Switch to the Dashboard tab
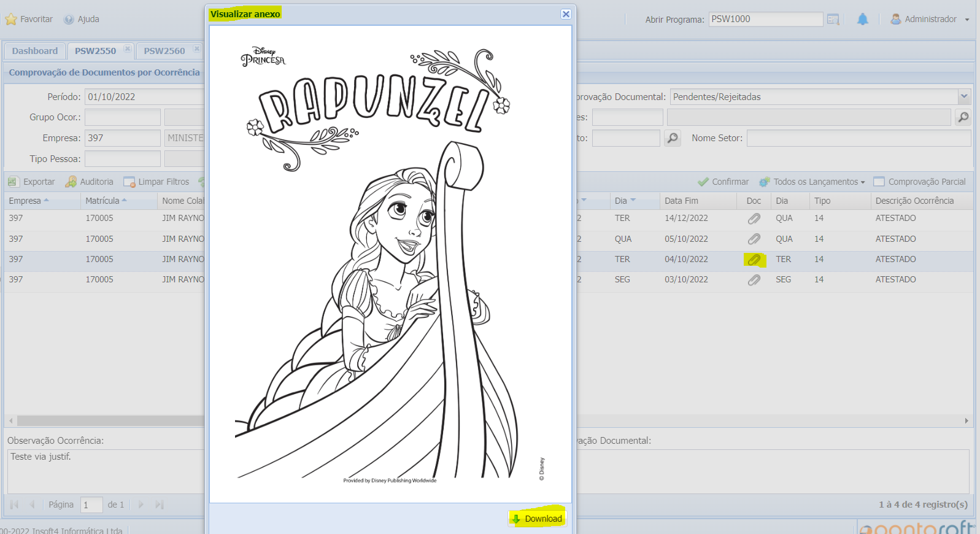Viewport: 980px width, 534px height. [35, 51]
